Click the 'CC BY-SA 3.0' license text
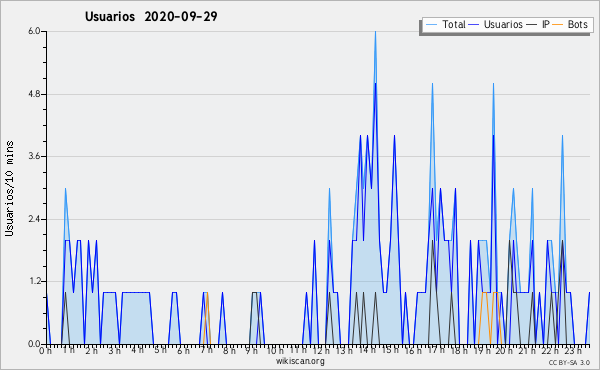Viewport: 600px width, 370px height. coord(569,363)
